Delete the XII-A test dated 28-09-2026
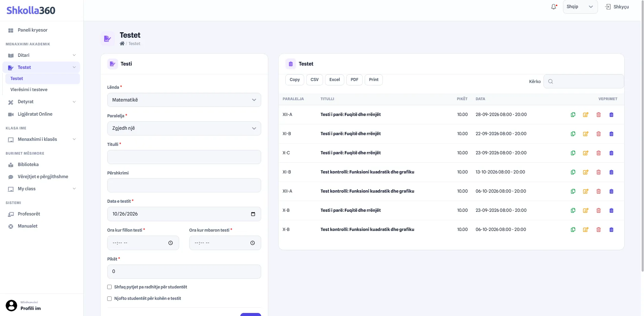Screen dimensions: 644x316 [x=599, y=115]
